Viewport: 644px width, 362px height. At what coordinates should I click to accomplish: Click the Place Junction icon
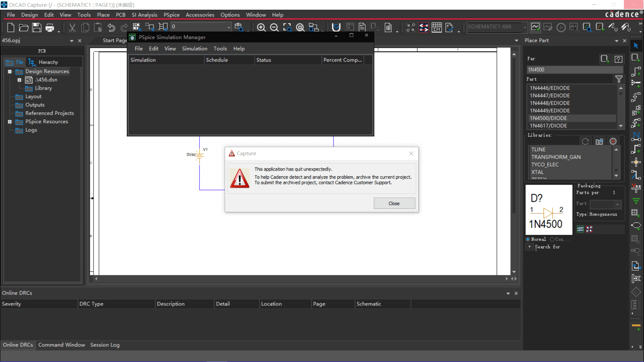coord(636,162)
